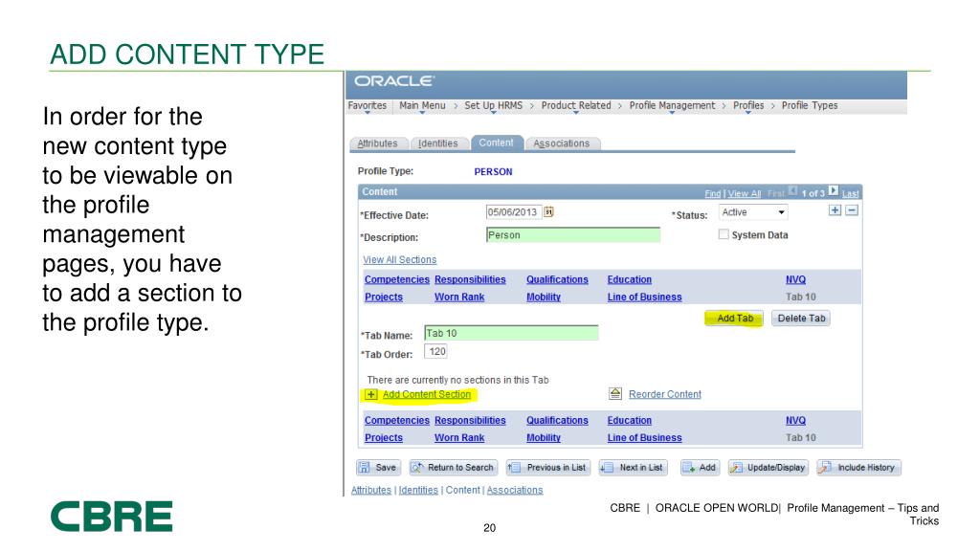This screenshot has width=980, height=551.
Task: Click into the Tab Order field
Action: [435, 352]
